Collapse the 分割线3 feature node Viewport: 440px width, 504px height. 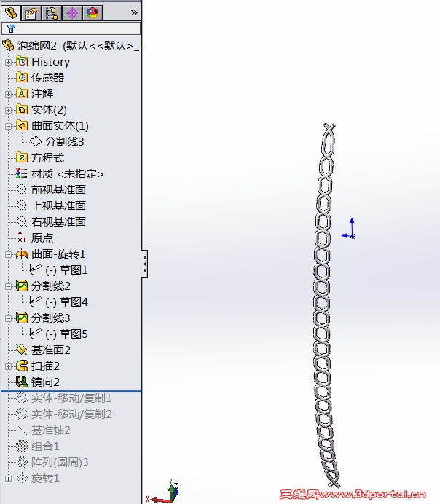point(8,318)
